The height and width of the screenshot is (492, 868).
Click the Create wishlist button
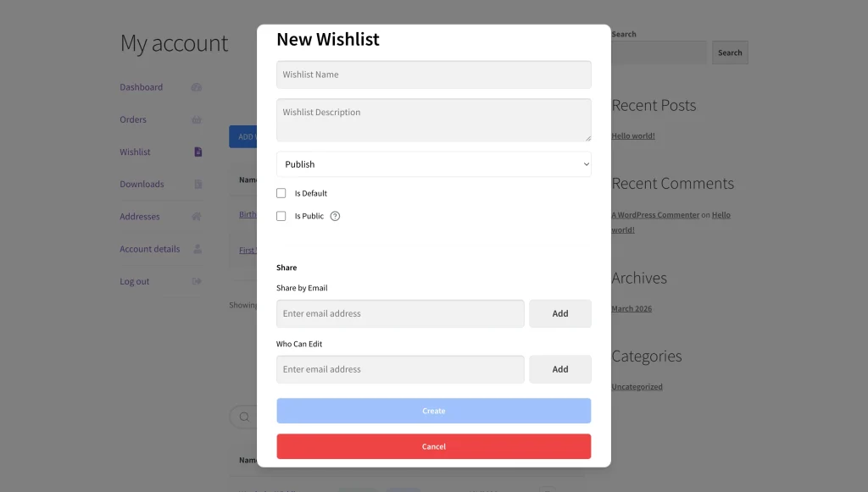[x=433, y=411]
